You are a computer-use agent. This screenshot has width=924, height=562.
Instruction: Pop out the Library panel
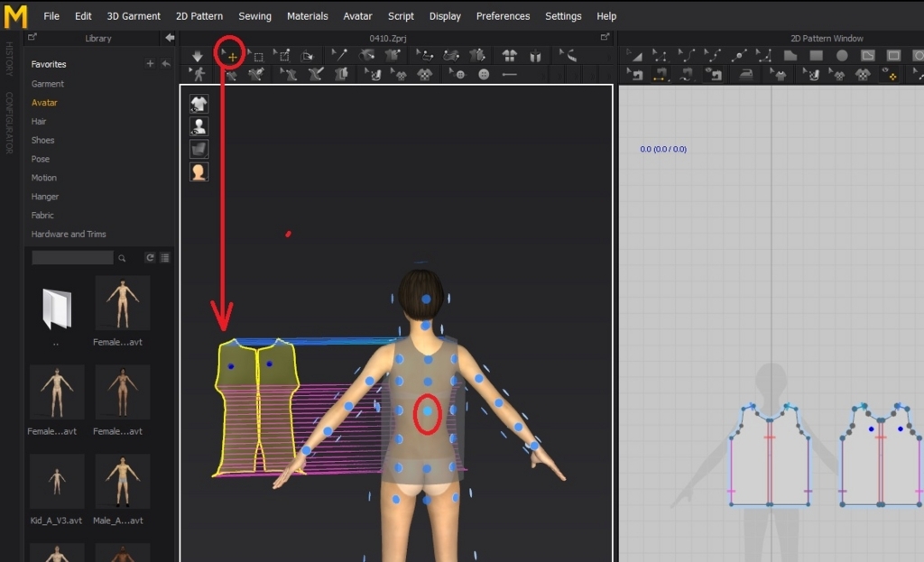(x=32, y=37)
